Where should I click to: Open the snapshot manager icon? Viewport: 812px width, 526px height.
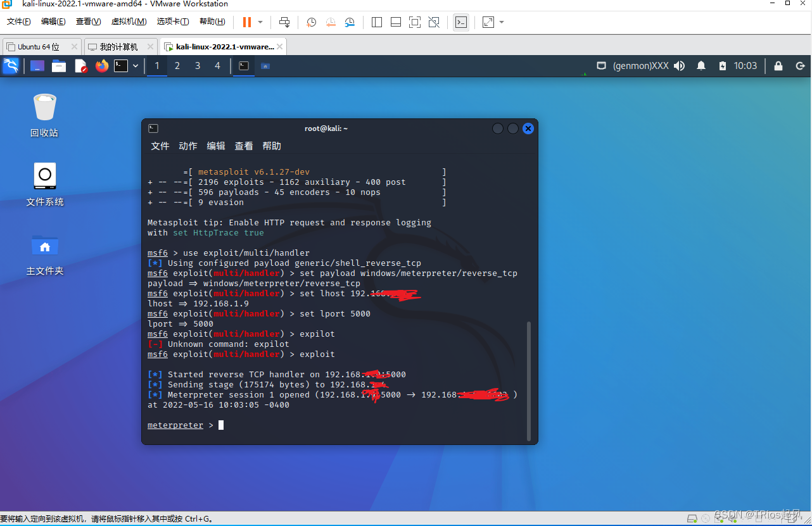pyautogui.click(x=350, y=22)
